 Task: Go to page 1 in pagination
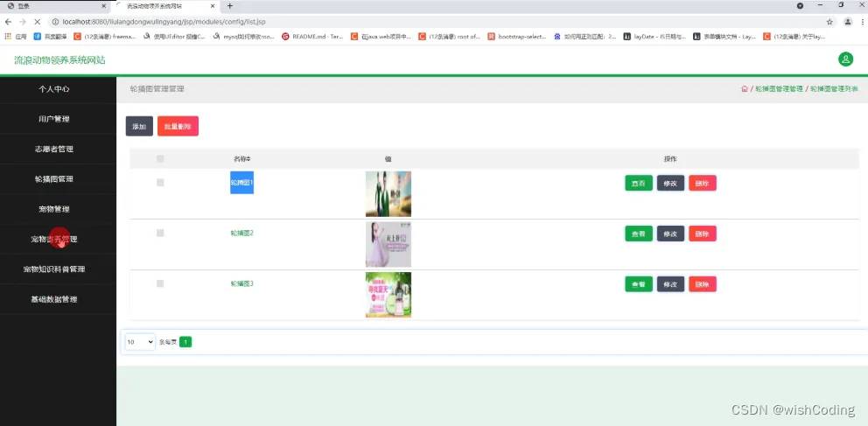coord(185,342)
